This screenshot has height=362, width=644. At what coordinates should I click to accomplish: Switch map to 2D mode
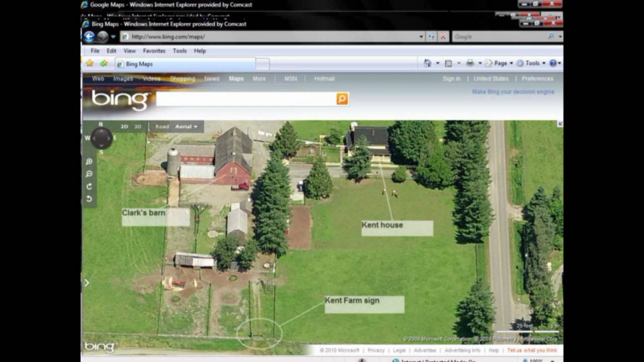[x=124, y=127]
